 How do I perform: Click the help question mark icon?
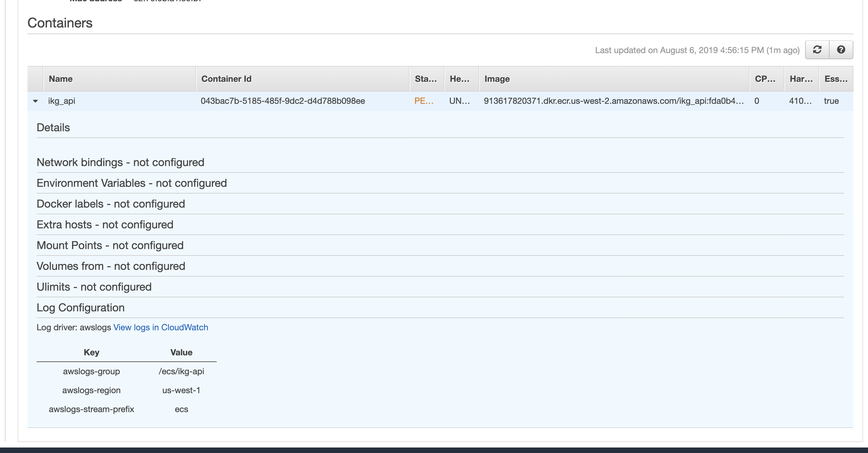coord(841,50)
